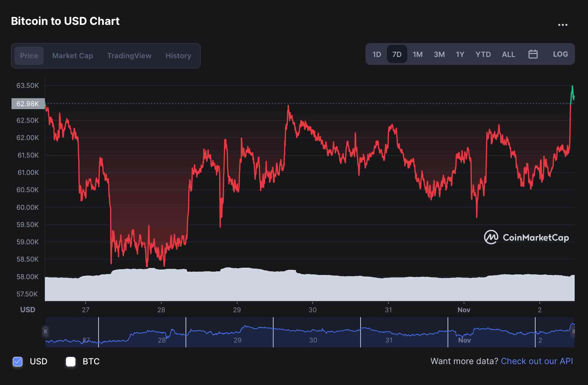
Task: Select the 1Y time range
Action: [x=460, y=54]
